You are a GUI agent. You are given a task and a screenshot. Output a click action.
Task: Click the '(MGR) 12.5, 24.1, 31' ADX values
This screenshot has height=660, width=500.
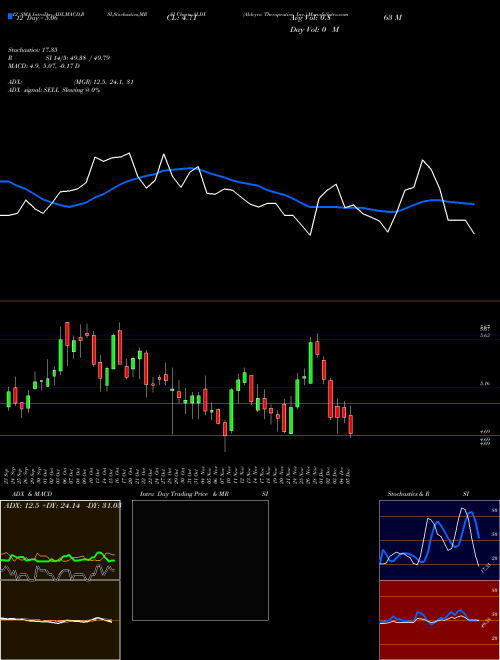104,82
